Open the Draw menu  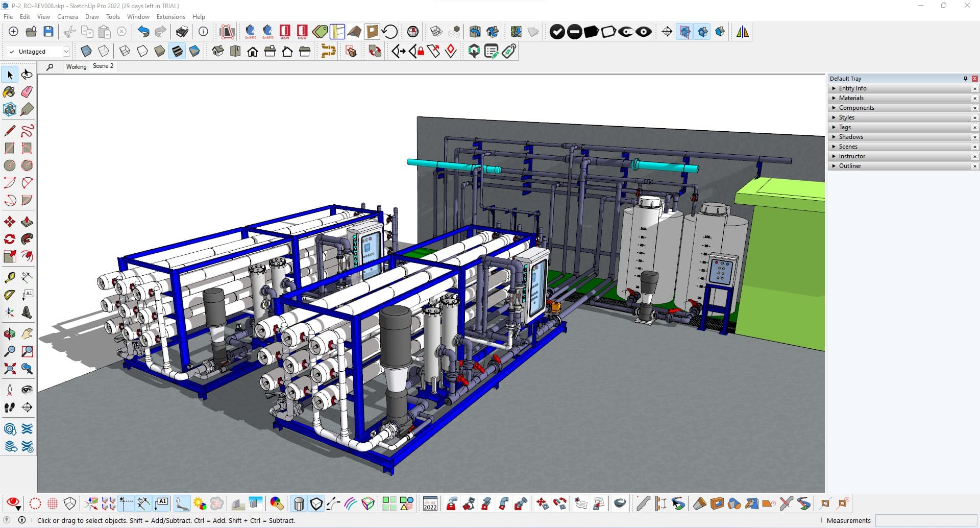point(92,17)
